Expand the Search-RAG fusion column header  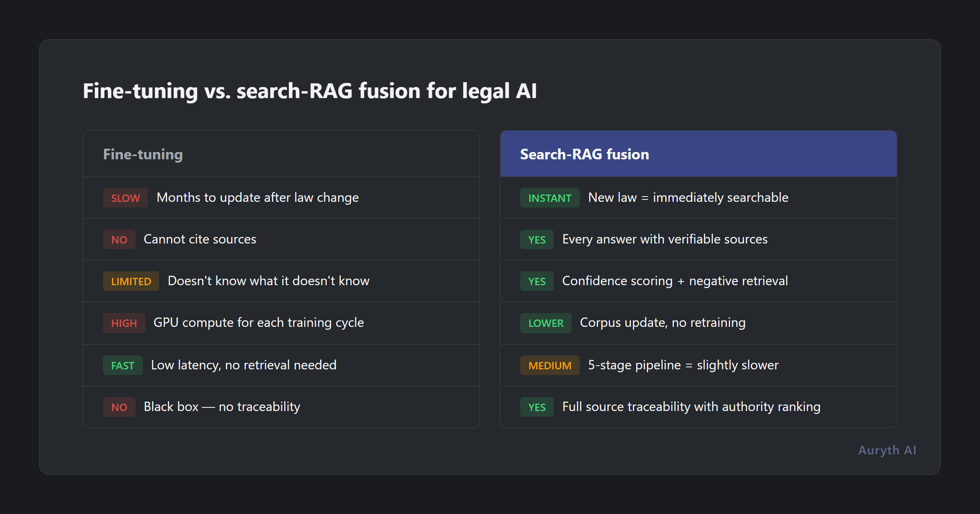tap(584, 154)
